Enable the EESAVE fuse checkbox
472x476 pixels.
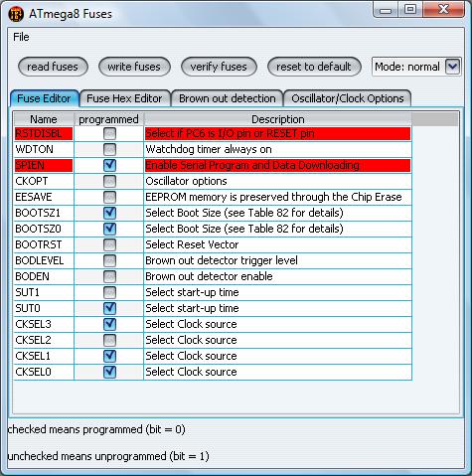[x=109, y=197]
